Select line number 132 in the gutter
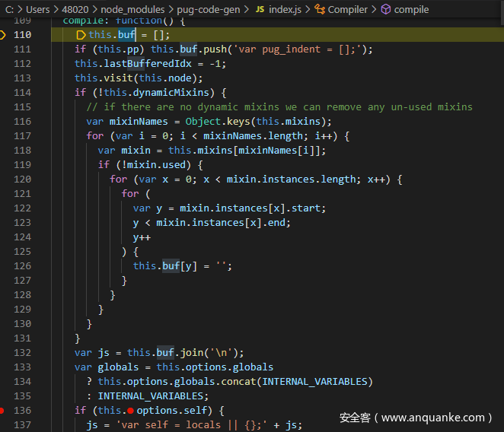The height and width of the screenshot is (432, 504). click(22, 353)
